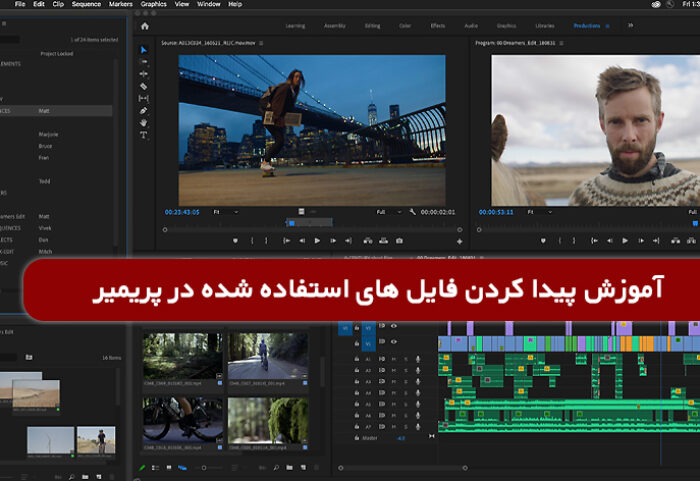Open the File menu
This screenshot has height=481, width=700.
coord(20,4)
